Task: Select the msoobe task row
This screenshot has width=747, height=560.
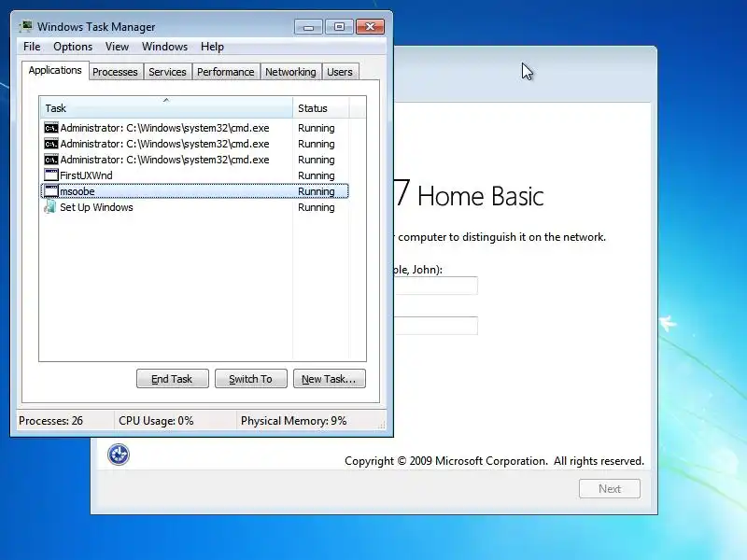Action: click(x=195, y=191)
